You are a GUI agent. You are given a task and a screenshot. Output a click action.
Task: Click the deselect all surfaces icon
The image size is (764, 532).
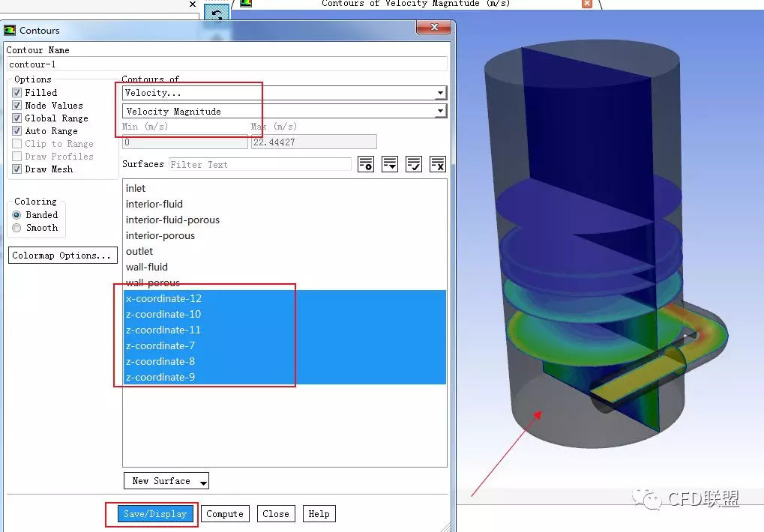click(437, 164)
